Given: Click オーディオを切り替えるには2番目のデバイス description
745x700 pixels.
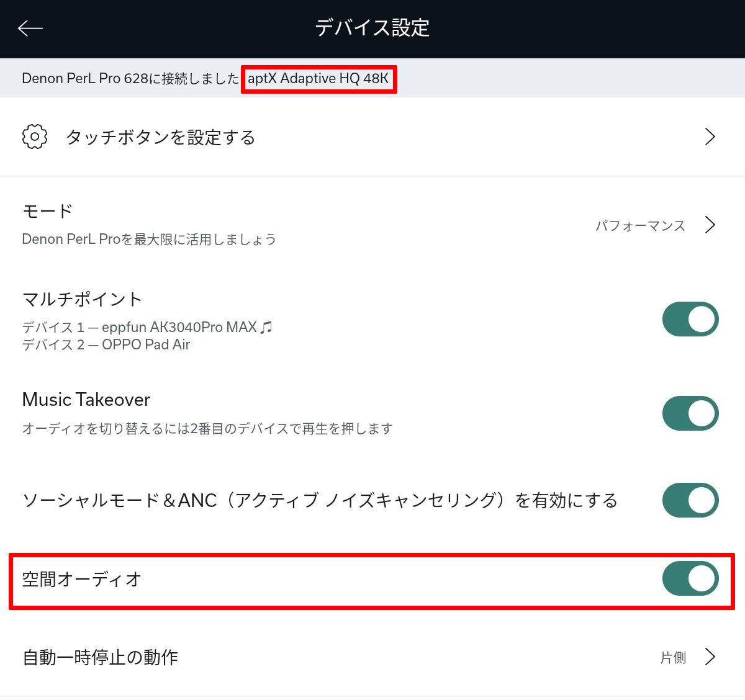Looking at the screenshot, I should [207, 428].
